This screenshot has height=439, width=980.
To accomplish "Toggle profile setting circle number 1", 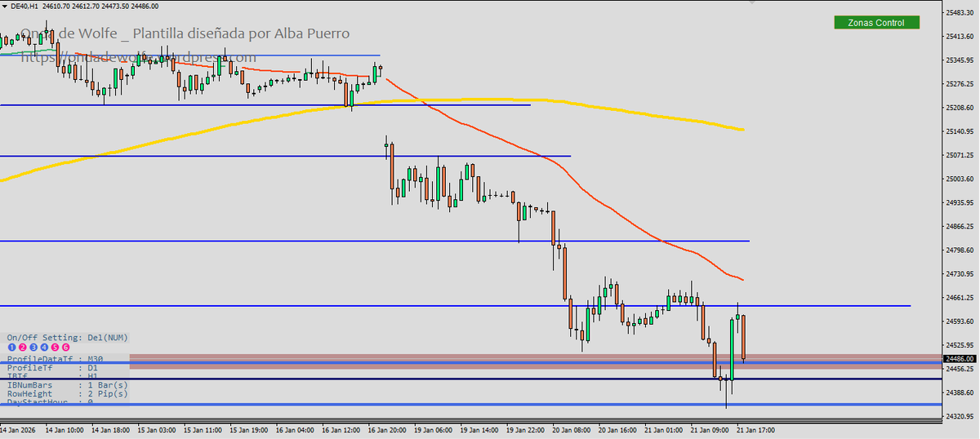I will coord(11,348).
